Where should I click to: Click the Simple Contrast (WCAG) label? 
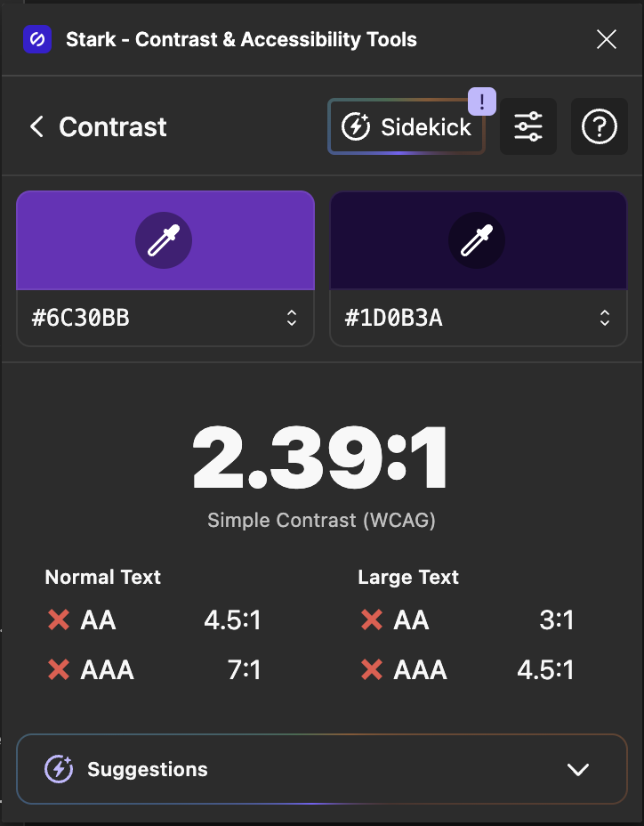321,520
